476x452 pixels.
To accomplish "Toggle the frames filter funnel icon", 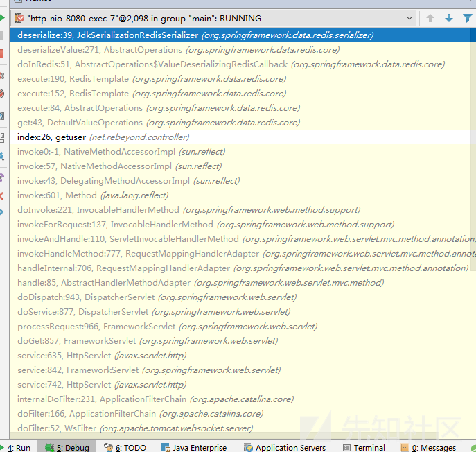I will click(x=468, y=18).
